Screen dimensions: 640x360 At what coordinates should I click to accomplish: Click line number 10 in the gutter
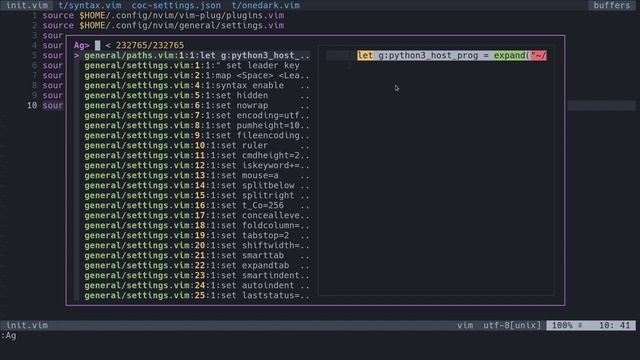32,105
